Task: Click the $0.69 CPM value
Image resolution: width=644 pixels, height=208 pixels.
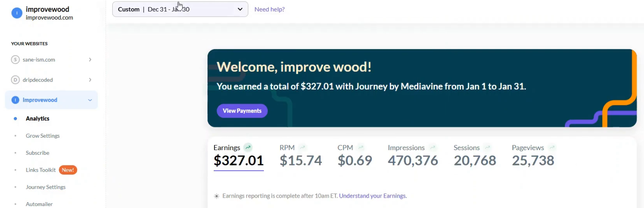Action: coord(355,160)
